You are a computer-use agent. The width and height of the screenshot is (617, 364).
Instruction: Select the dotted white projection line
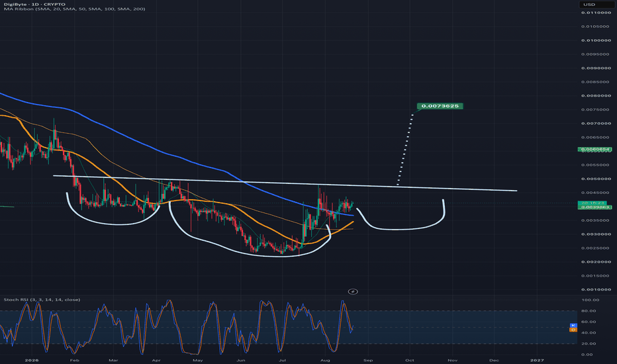(405, 150)
